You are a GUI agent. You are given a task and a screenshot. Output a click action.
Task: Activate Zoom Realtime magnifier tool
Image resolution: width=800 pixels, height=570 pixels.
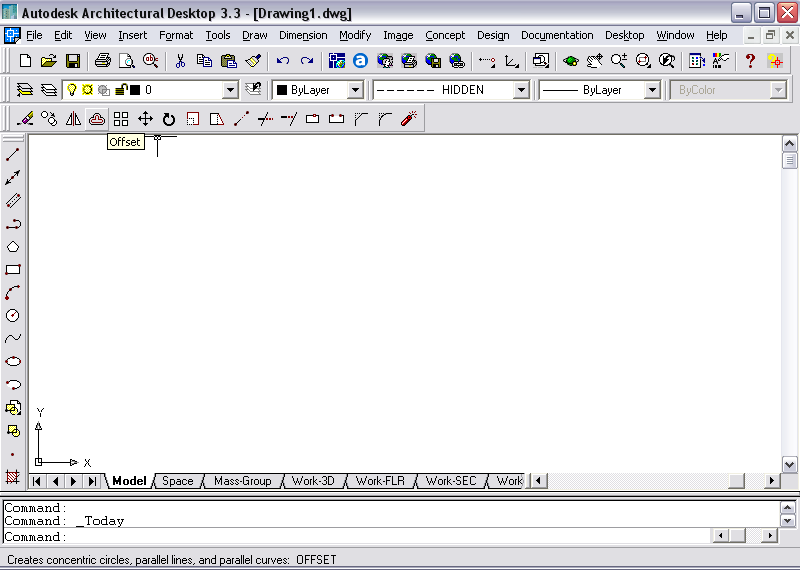(618, 61)
